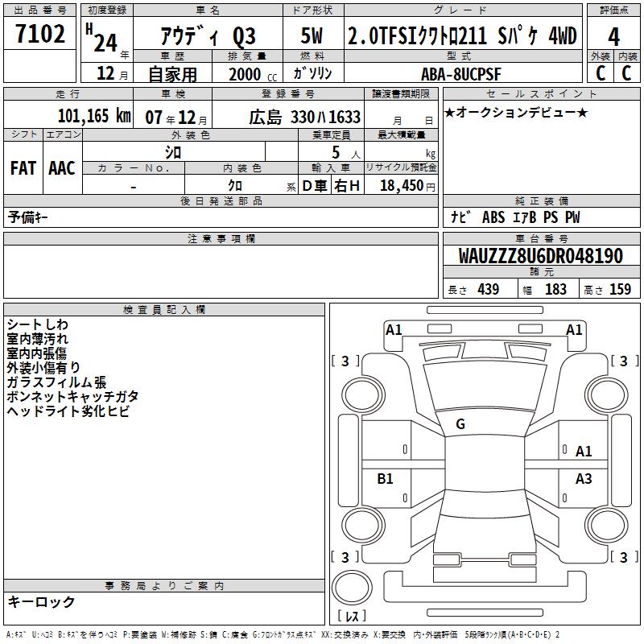
Task: Select chassis number WAUZZZ8U6DR048190
Action: (x=540, y=256)
